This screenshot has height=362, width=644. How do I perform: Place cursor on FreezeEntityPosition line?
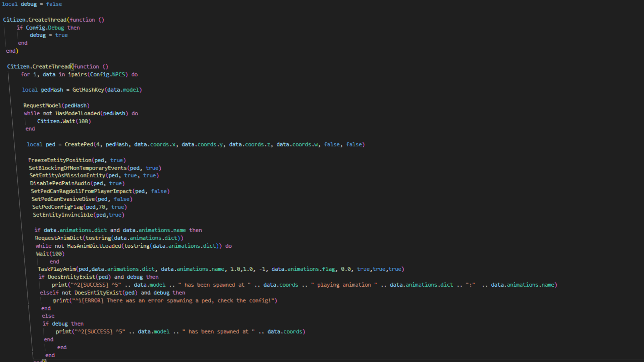point(60,160)
